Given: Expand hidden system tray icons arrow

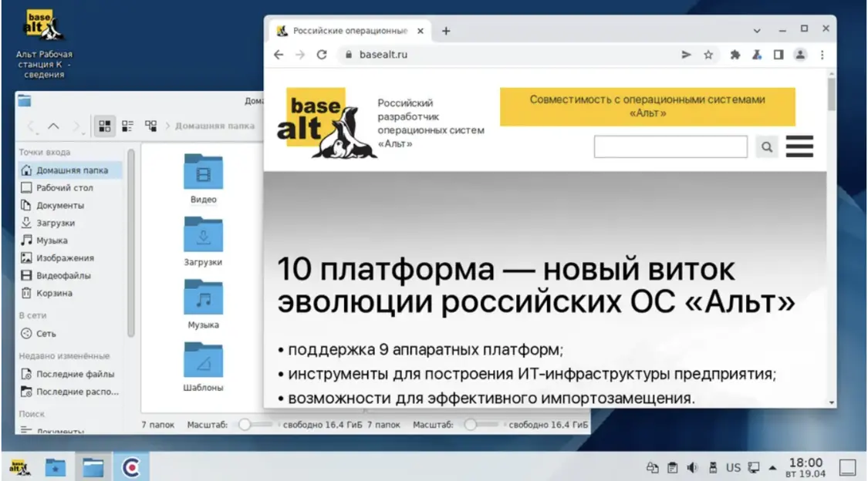Looking at the screenshot, I should [x=772, y=468].
